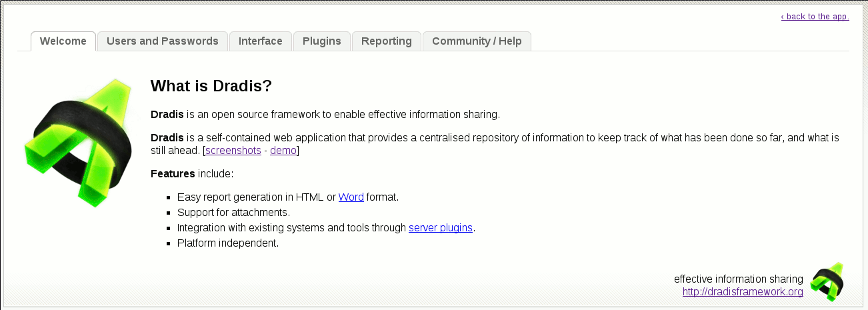The image size is (868, 310).
Task: Open the Users and Passwords tab
Action: (163, 41)
